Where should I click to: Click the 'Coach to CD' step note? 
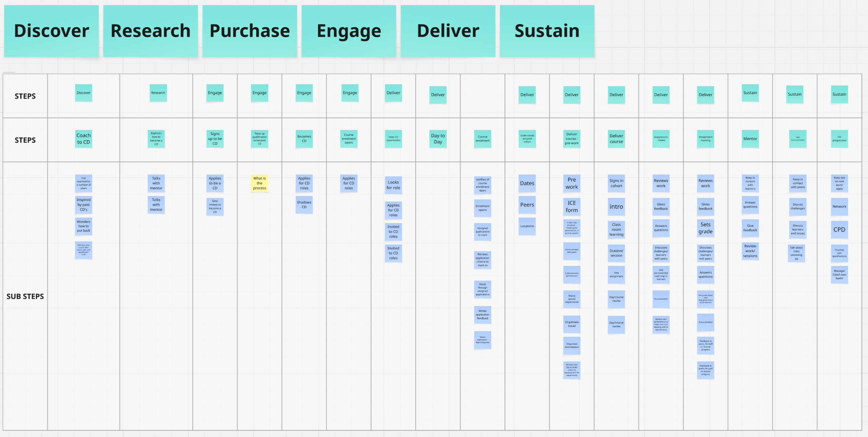pos(83,139)
